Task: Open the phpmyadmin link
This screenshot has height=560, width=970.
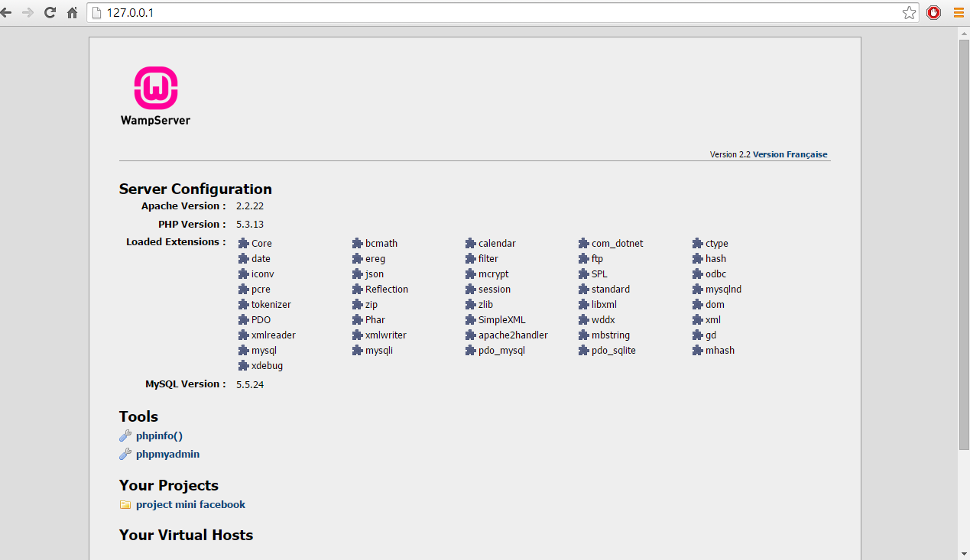Action: click(x=167, y=455)
